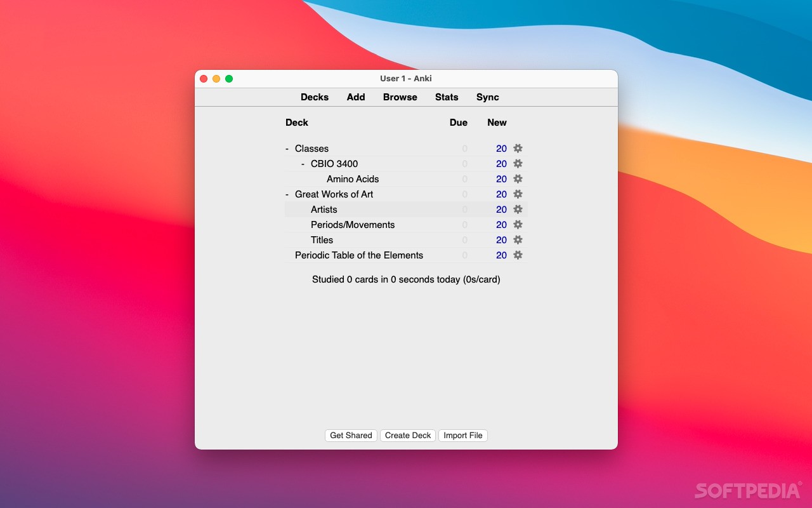This screenshot has width=812, height=508.
Task: Click the User 1 - Anki window title
Action: pyautogui.click(x=406, y=79)
